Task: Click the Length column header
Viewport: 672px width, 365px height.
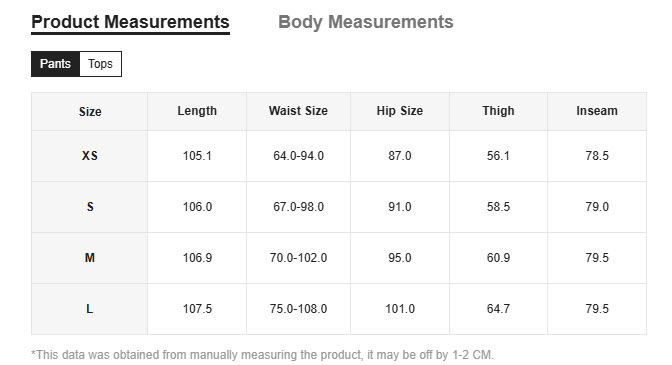Action: (197, 111)
